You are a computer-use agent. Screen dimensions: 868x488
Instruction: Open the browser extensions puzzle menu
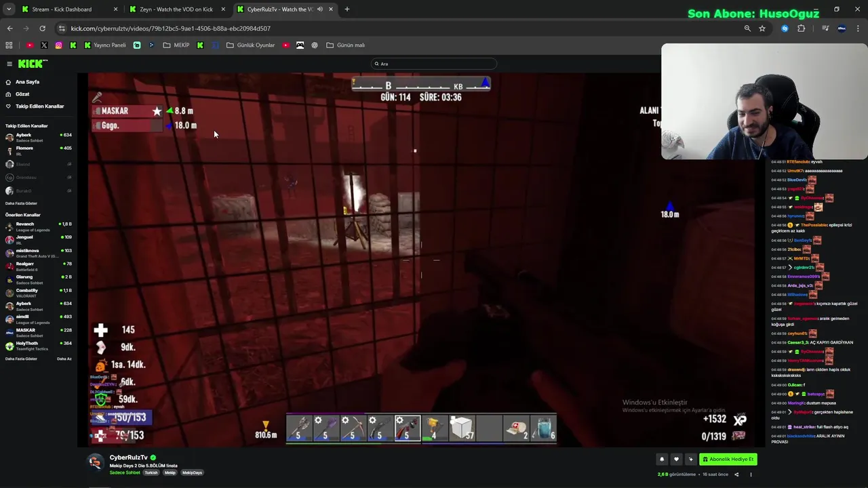pos(801,28)
